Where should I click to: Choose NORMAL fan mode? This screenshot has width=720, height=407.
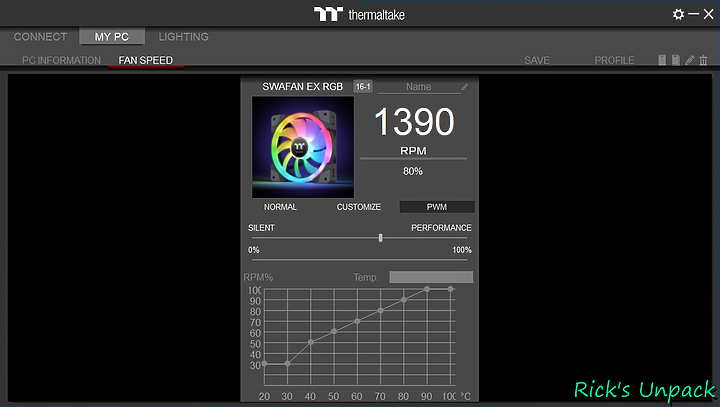click(x=280, y=207)
